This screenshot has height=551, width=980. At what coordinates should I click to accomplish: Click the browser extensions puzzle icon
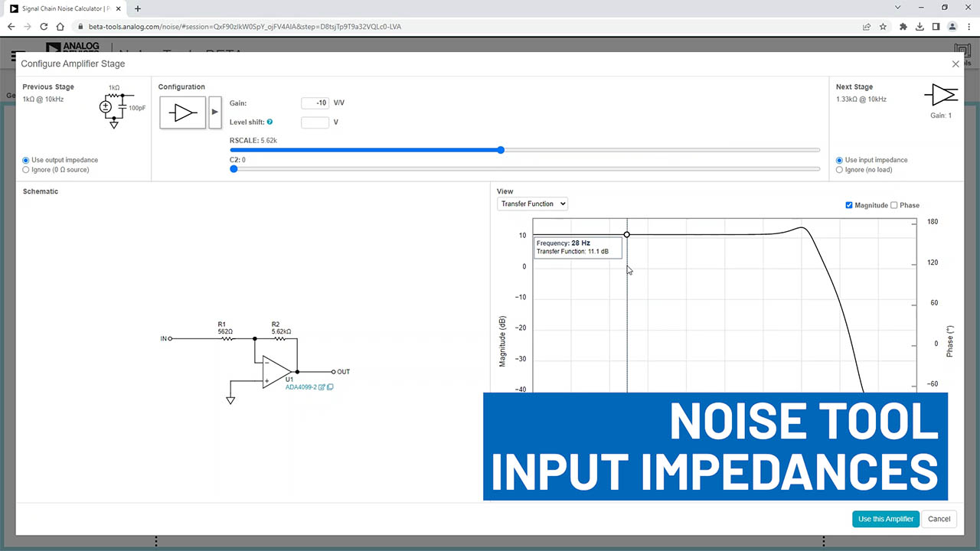903,26
